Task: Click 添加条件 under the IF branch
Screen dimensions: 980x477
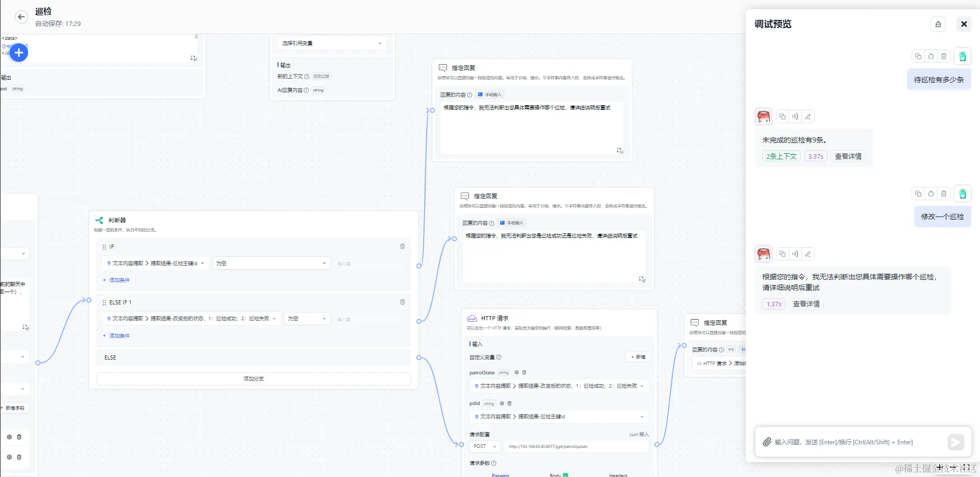Action: pyautogui.click(x=116, y=280)
